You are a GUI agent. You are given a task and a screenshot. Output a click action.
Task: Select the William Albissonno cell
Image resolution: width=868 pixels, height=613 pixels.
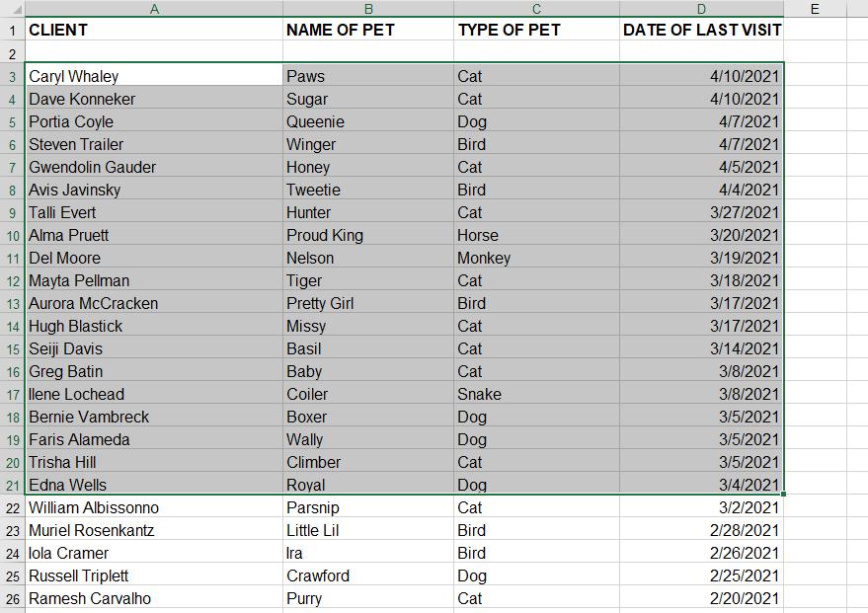[153, 507]
